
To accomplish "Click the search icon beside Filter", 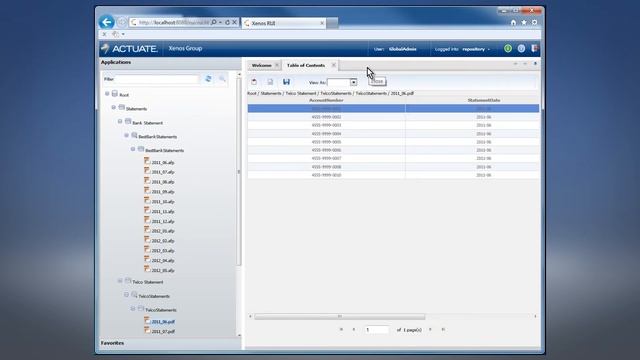I will [222, 79].
